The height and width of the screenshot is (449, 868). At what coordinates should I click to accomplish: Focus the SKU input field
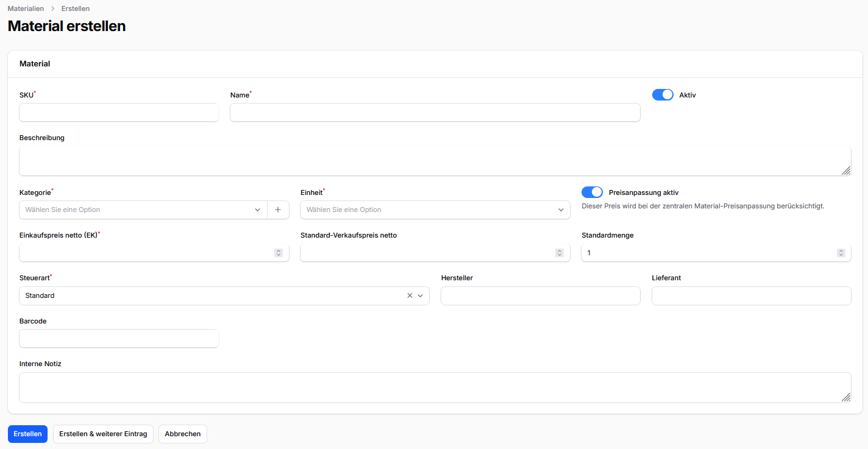[119, 112]
